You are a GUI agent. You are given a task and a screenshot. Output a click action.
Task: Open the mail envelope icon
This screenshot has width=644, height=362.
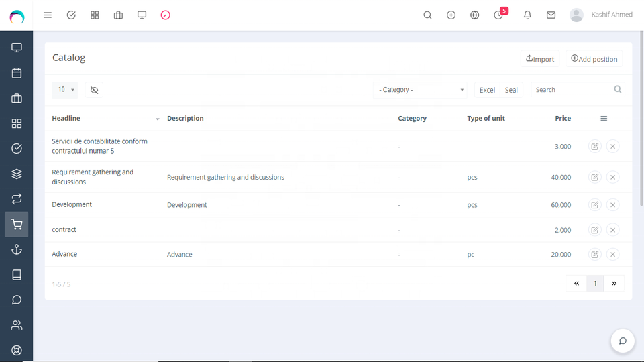[551, 15]
